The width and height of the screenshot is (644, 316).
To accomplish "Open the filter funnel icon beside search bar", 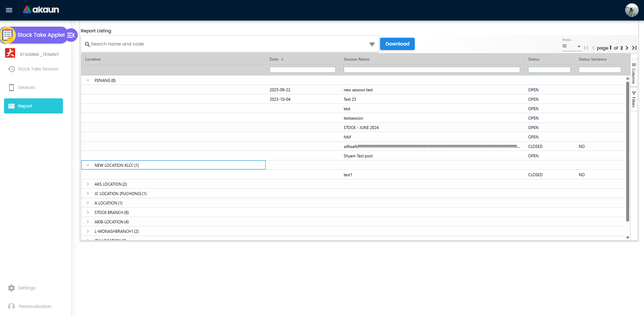I will (x=372, y=44).
